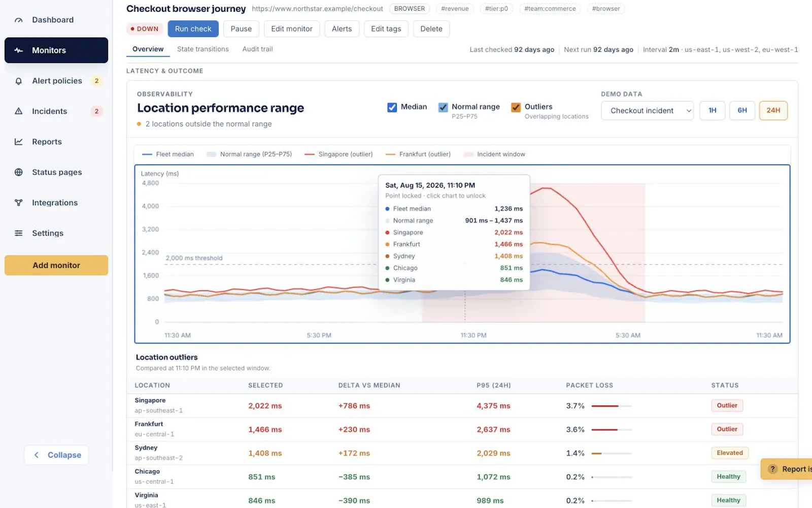Click the DOWN status badge

pos(145,29)
